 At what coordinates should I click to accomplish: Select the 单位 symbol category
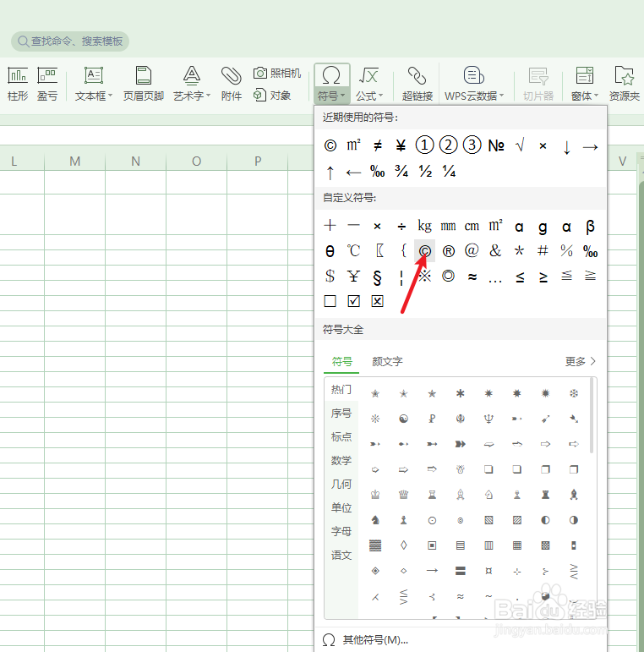click(x=341, y=507)
